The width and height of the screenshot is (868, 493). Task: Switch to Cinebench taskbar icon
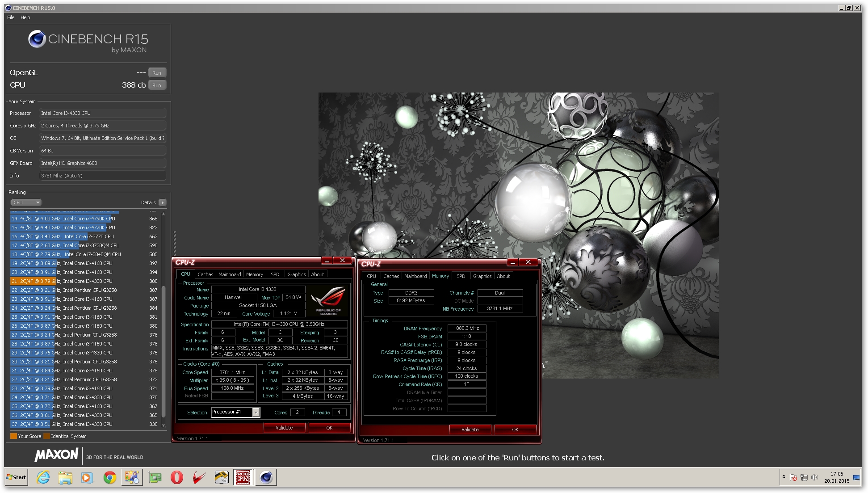tap(266, 477)
